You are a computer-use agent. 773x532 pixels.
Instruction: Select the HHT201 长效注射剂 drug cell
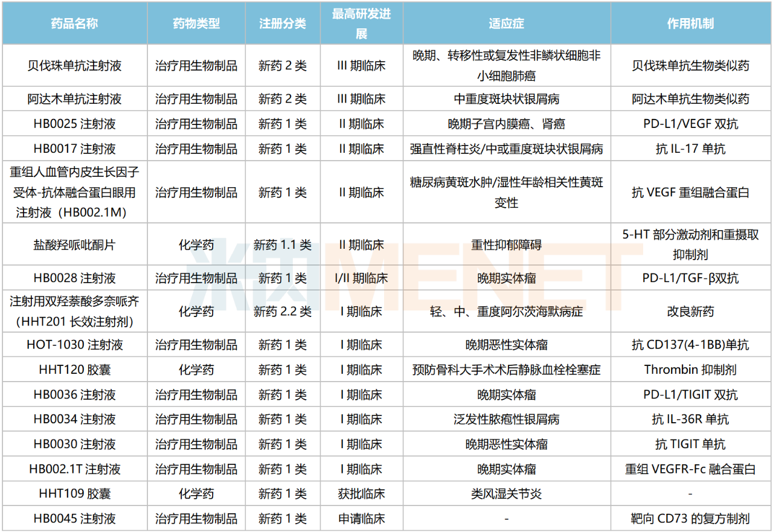(x=75, y=312)
